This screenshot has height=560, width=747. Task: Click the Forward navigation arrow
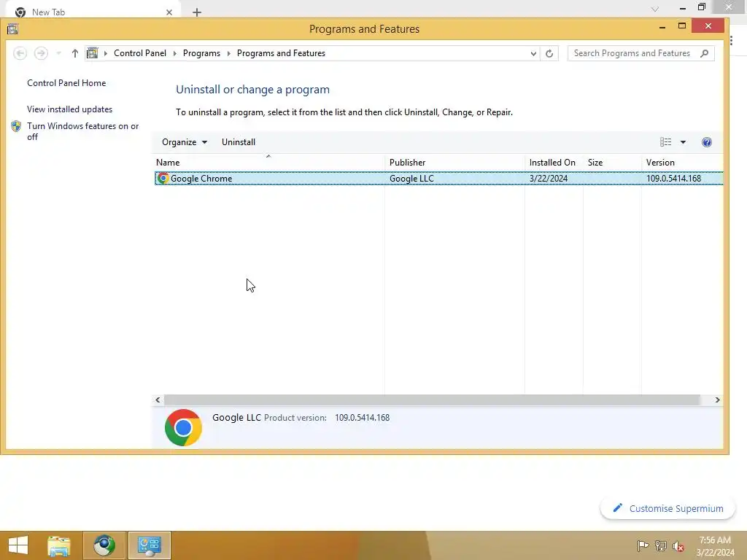pyautogui.click(x=41, y=53)
